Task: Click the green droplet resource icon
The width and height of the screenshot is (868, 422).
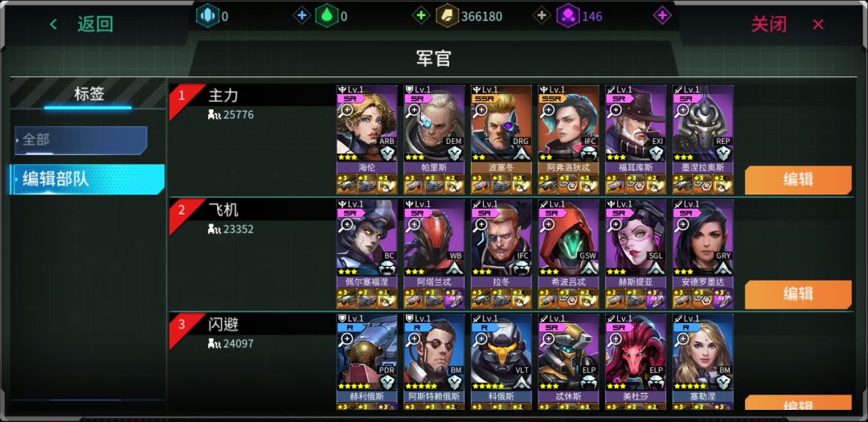Action: pos(326,15)
